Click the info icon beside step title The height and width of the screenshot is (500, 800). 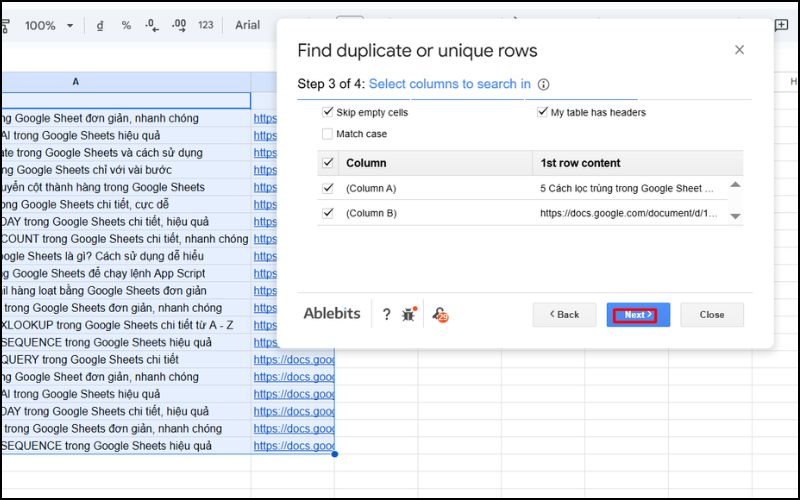click(x=544, y=85)
